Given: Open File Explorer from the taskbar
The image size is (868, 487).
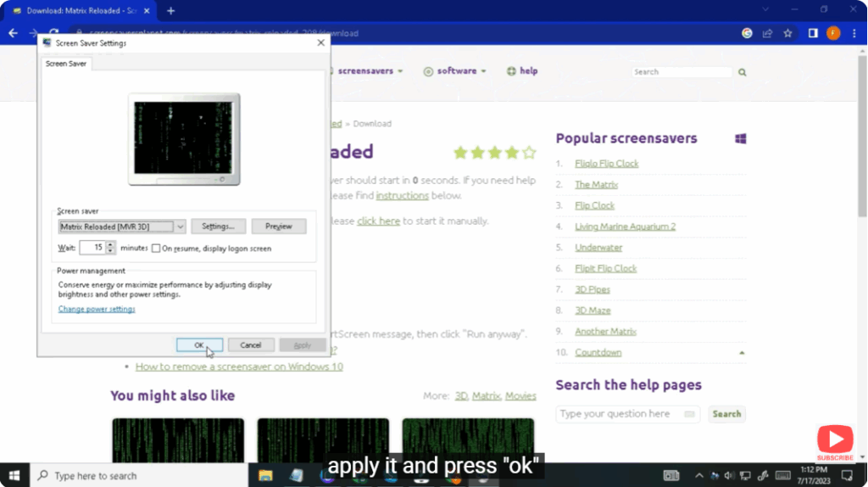Looking at the screenshot, I should [264, 475].
